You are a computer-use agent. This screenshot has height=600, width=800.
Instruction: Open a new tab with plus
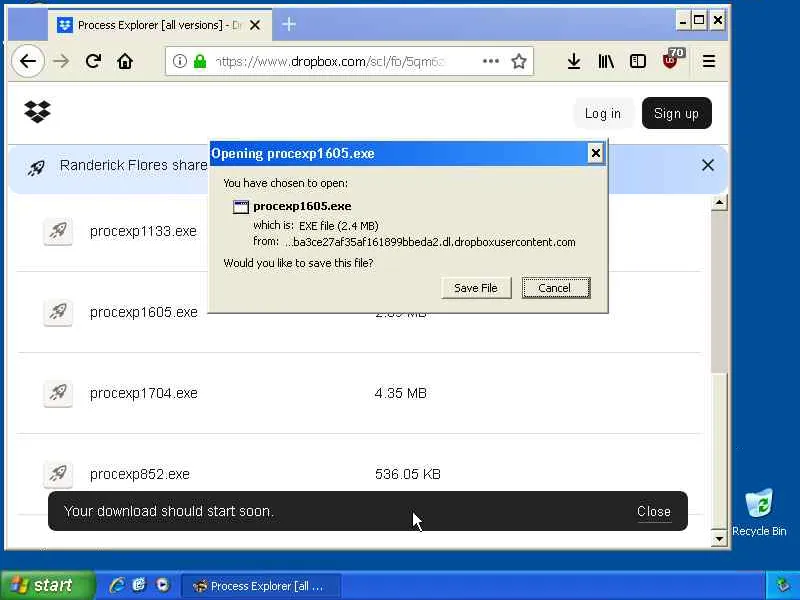[289, 24]
